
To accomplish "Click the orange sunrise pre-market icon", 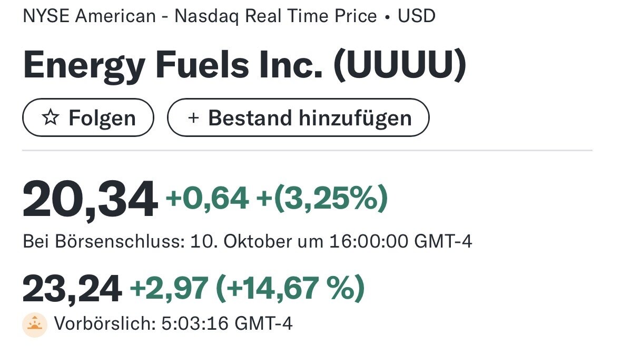I will (x=35, y=323).
